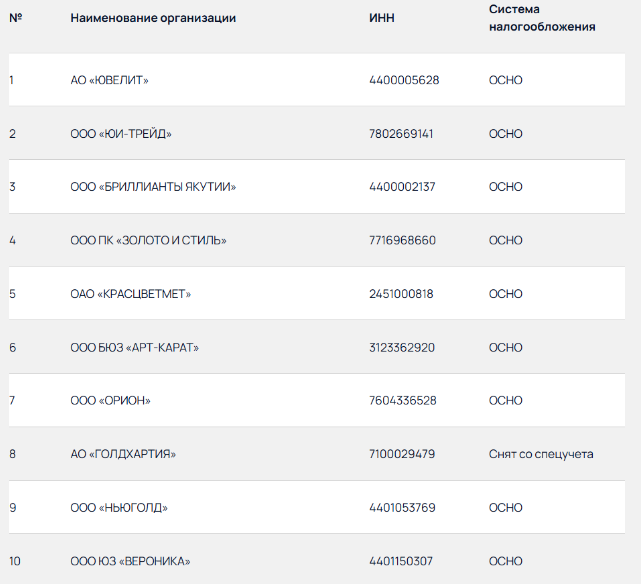Click АО «ГОЛДХАРТИЯ» organization name

[123, 454]
